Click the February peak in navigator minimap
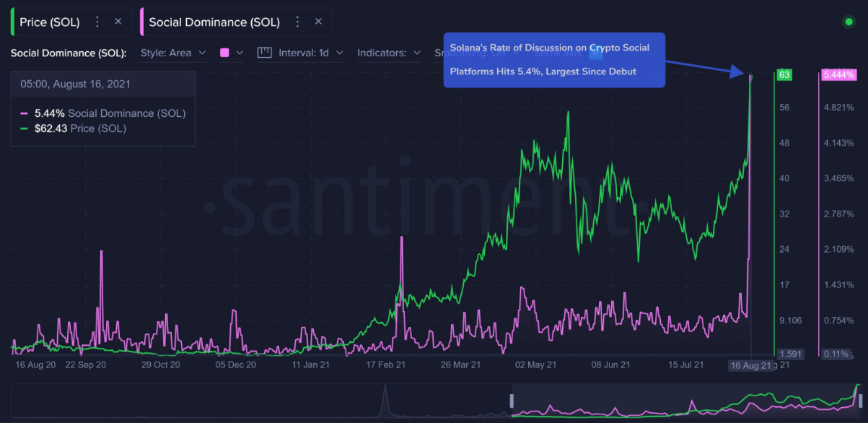The height and width of the screenshot is (423, 868). pos(385,397)
